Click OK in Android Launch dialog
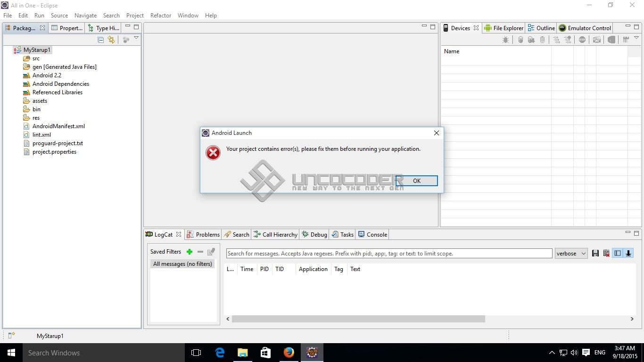Viewport: 644px width, 362px height. (417, 181)
